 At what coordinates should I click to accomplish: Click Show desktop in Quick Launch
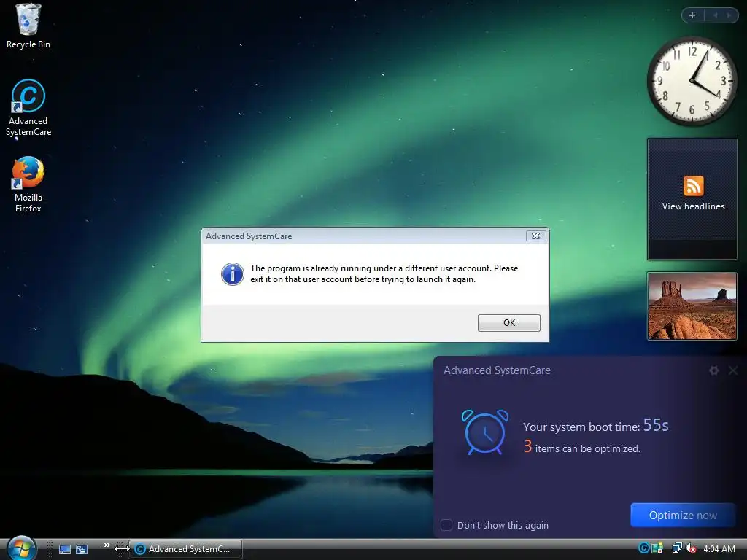tap(65, 549)
